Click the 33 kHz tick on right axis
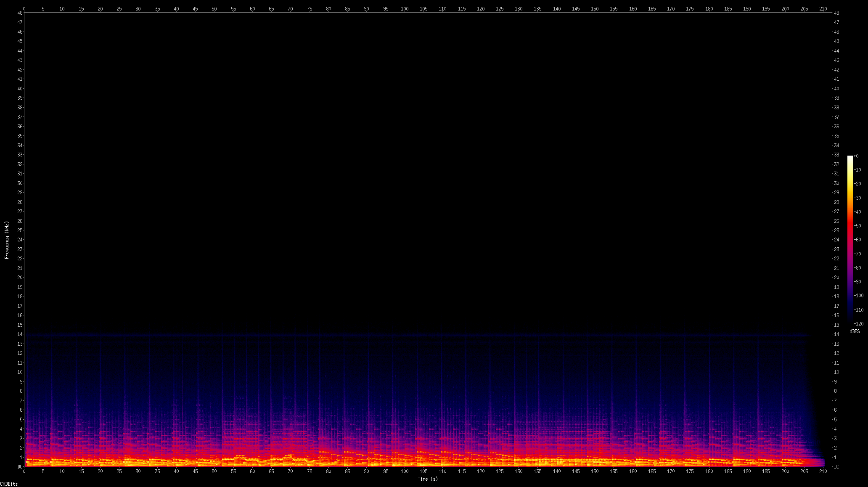This screenshot has height=487, width=868. (x=837, y=155)
